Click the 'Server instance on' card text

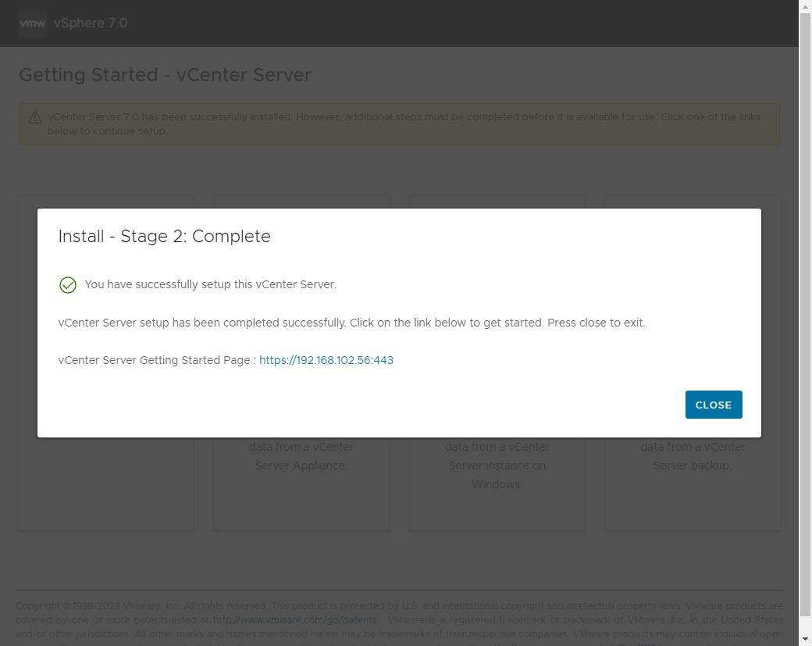click(497, 466)
